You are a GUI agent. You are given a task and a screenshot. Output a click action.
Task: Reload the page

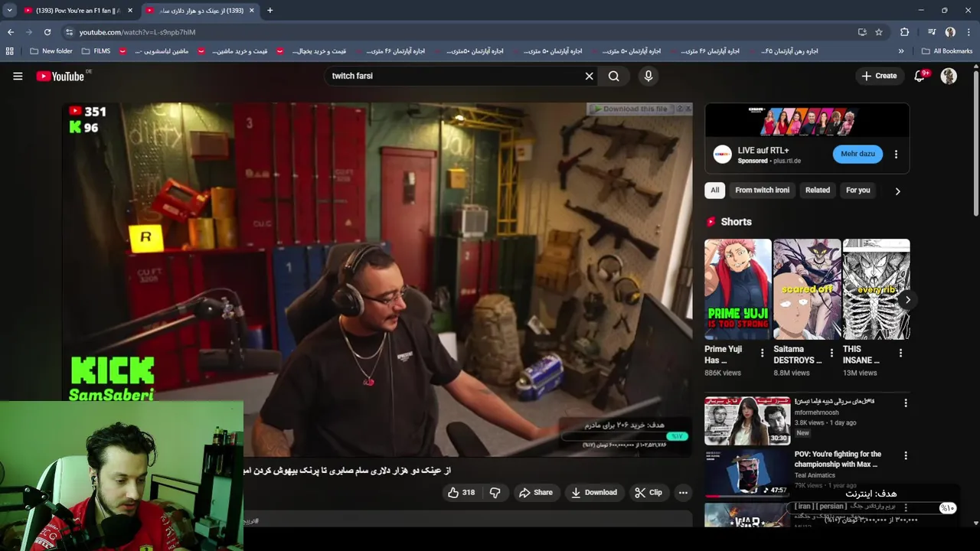[47, 32]
